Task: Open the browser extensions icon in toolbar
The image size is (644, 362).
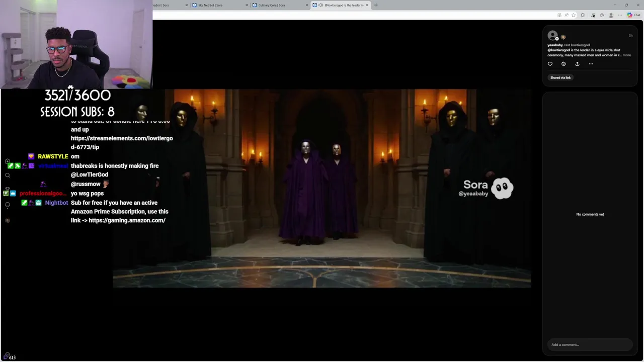Action: [583, 15]
